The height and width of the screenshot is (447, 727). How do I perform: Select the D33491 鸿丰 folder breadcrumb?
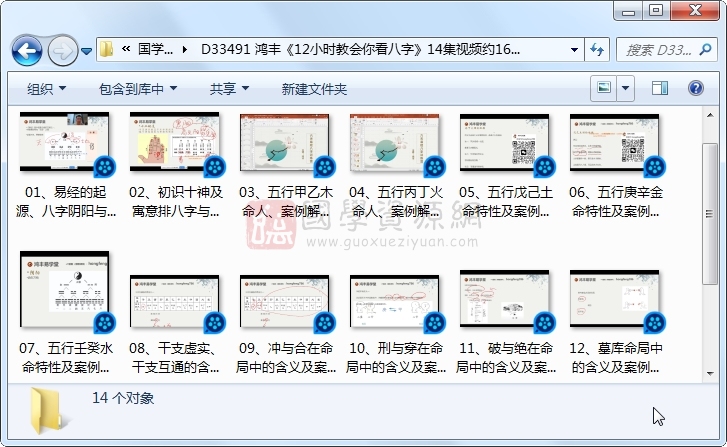tap(360, 49)
